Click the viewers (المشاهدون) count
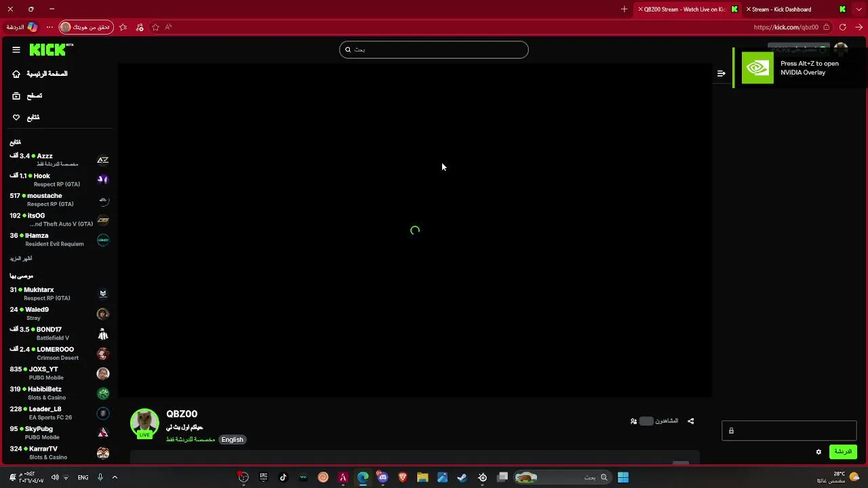Viewport: 868px width, 488px height. 654,421
